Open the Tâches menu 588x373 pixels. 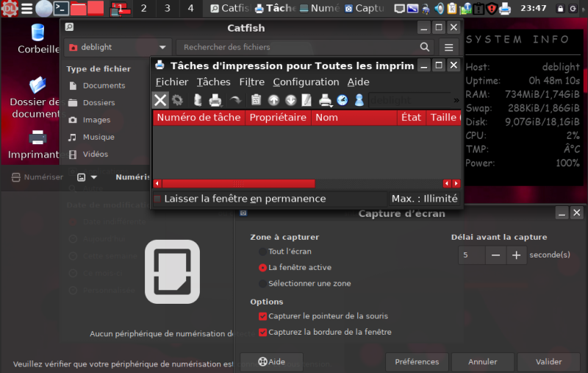pyautogui.click(x=213, y=82)
